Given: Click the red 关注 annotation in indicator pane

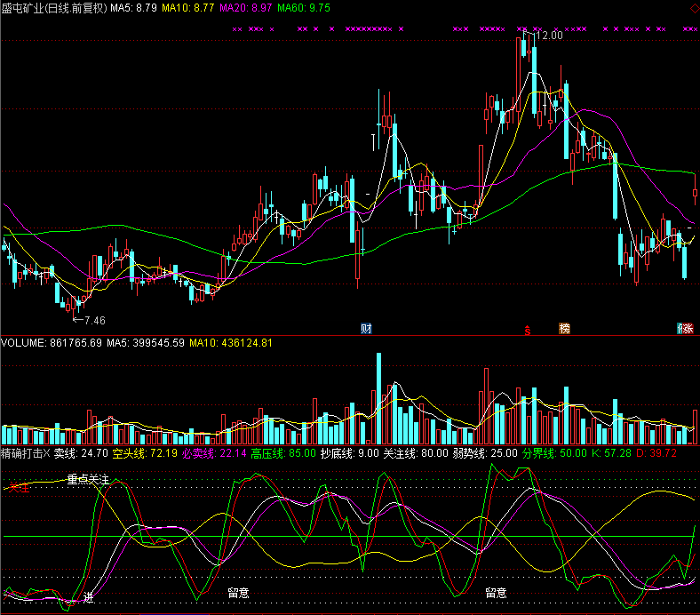Looking at the screenshot, I should 19,488.
